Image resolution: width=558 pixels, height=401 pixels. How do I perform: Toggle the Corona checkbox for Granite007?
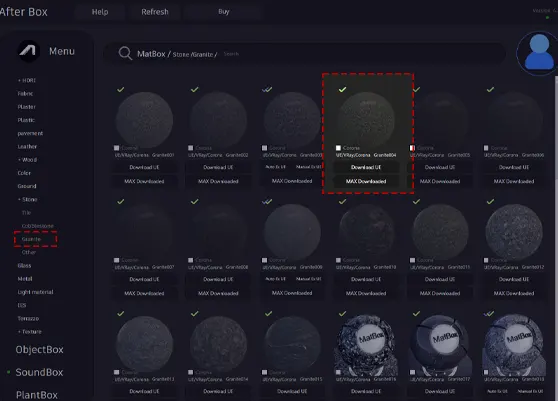[x=116, y=260]
